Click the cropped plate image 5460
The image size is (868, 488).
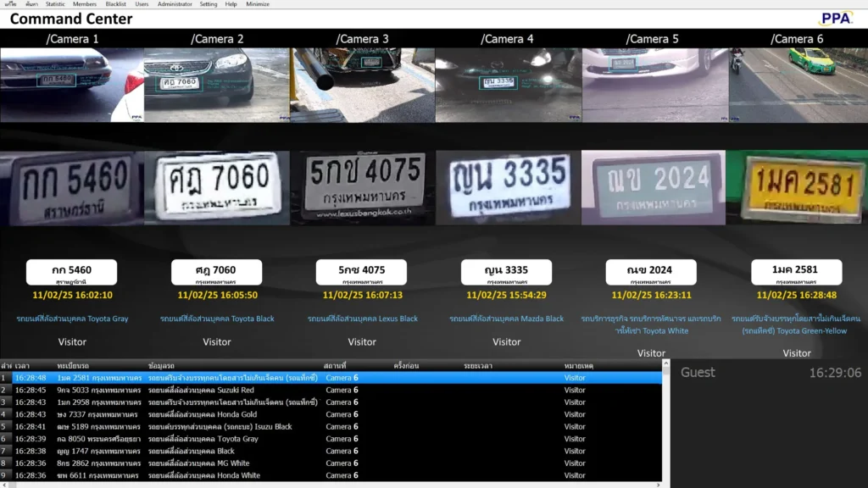72,187
